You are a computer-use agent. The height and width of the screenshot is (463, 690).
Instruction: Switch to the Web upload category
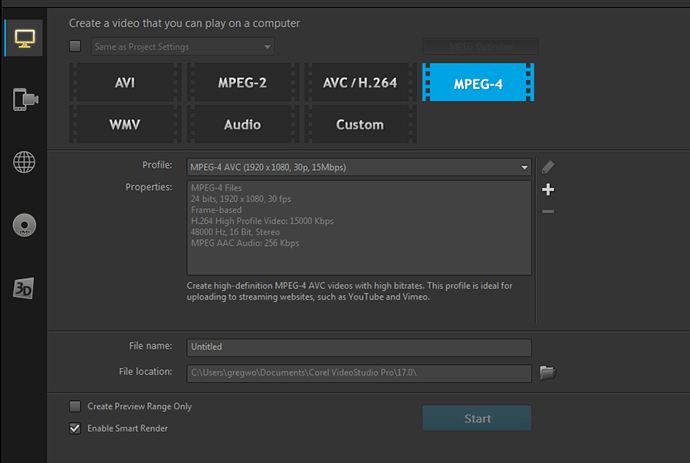click(x=24, y=162)
